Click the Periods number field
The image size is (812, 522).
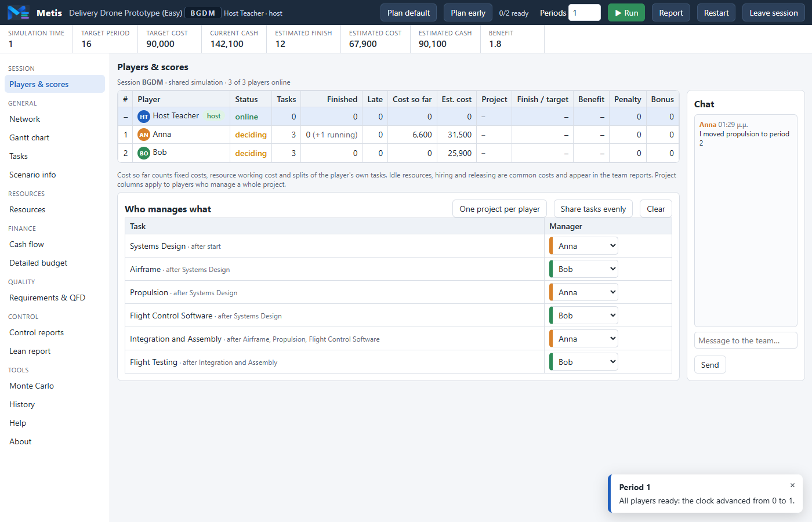tap(584, 13)
